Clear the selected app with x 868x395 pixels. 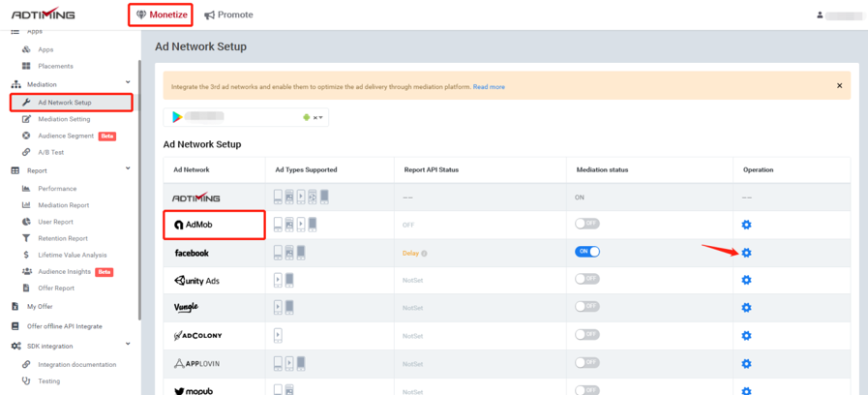click(x=315, y=117)
